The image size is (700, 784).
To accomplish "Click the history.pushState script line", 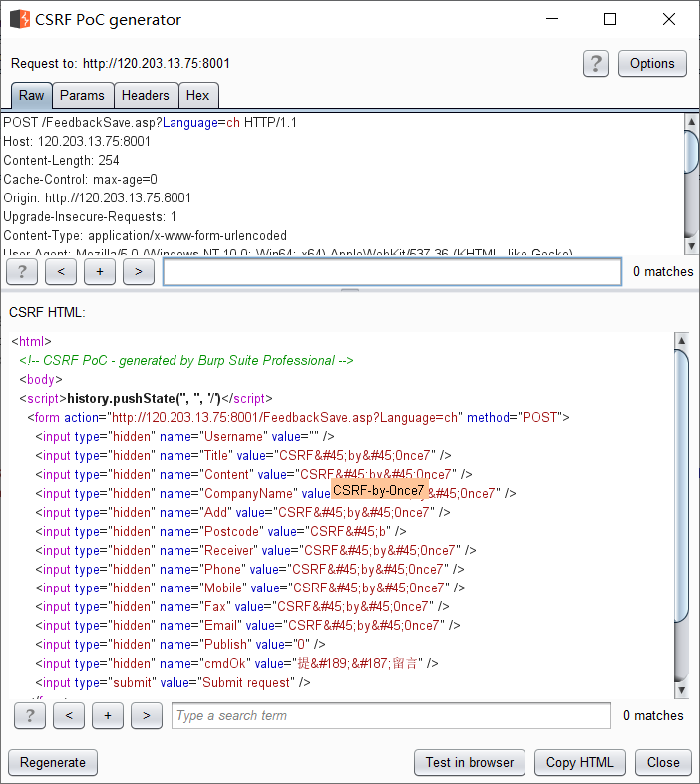I will [146, 399].
